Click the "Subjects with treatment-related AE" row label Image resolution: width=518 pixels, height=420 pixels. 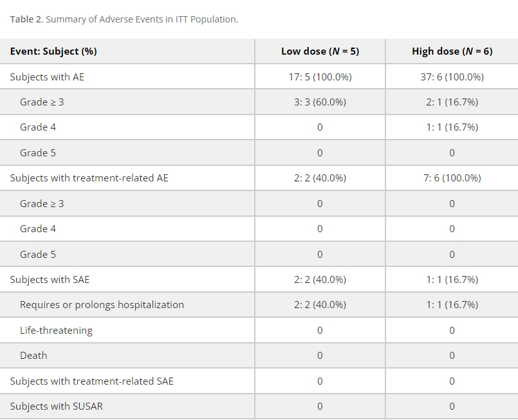(89, 178)
